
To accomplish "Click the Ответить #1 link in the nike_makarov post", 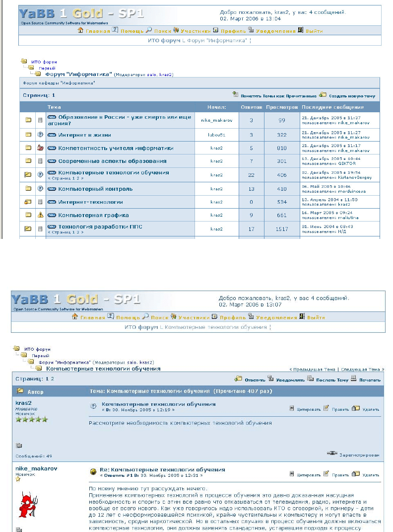I will click(x=119, y=476).
